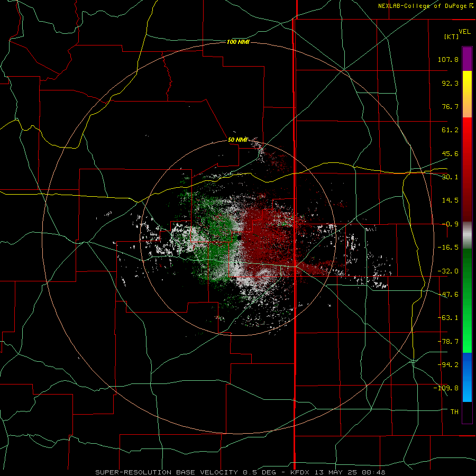Image resolution: width=476 pixels, height=476 pixels.
Task: Select the -63.1 legend value
Action: pos(448,318)
